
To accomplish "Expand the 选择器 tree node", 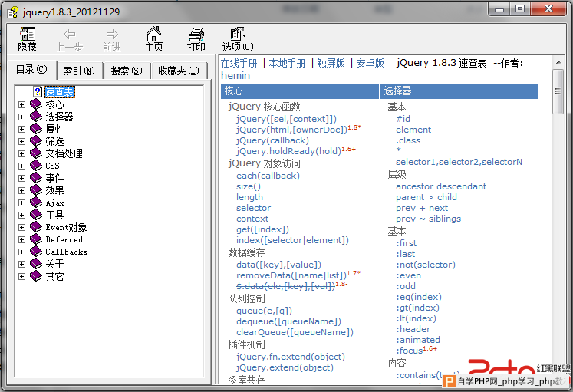I will pos(22,117).
